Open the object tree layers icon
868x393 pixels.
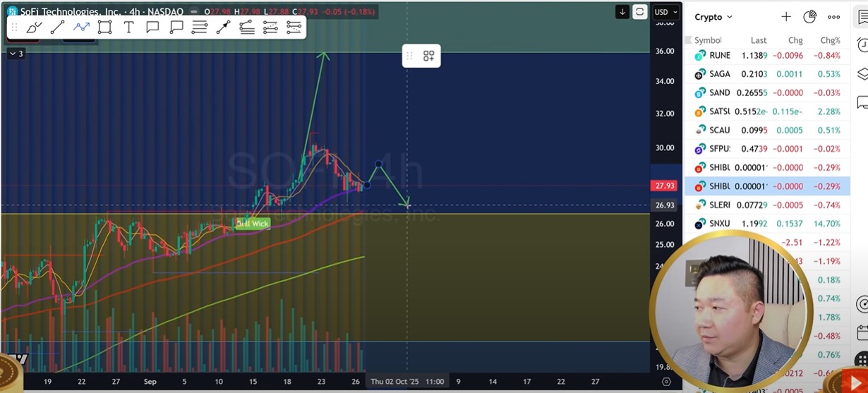862,74
